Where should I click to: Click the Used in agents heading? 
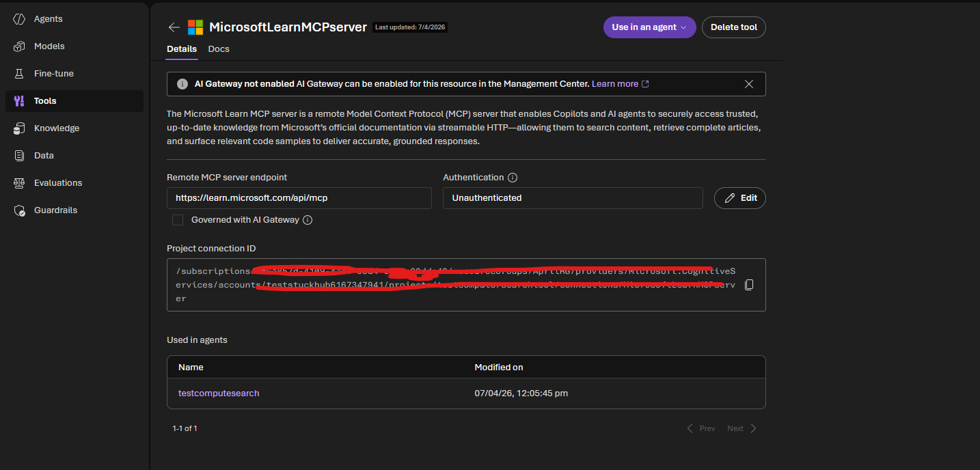coord(197,340)
